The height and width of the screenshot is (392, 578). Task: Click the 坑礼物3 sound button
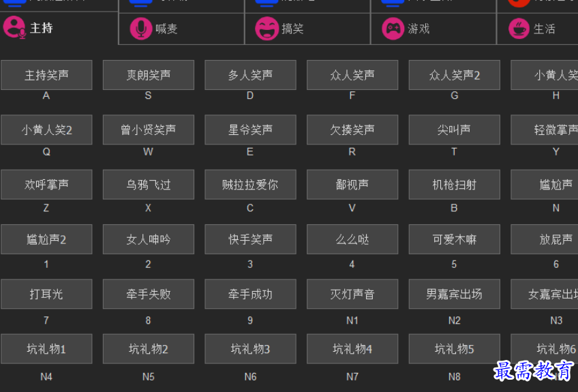[x=250, y=349]
